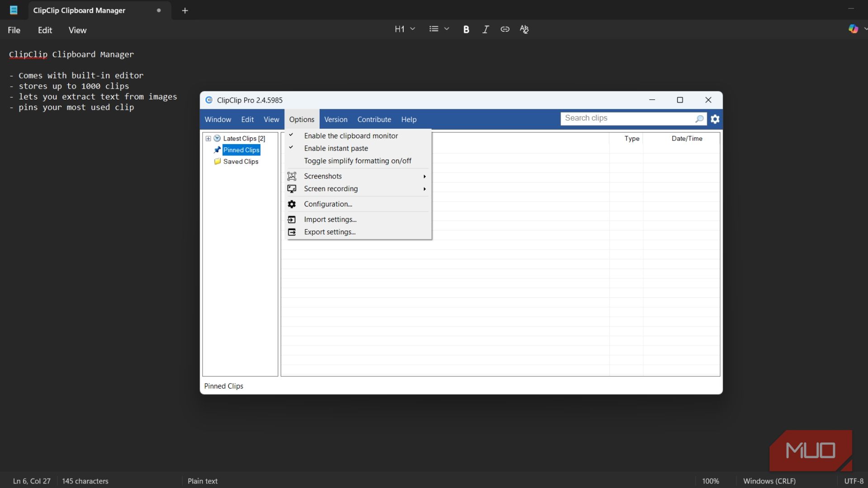Open the list style dropdown in Notepad

pos(439,29)
